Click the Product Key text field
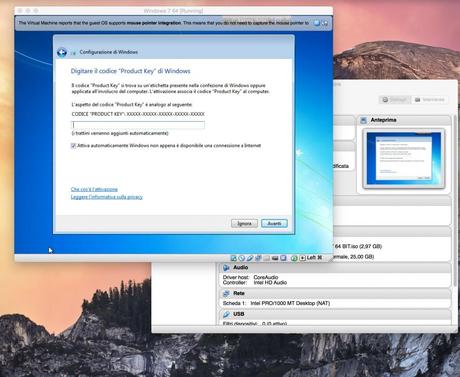The width and height of the screenshot is (460, 377). [138, 125]
